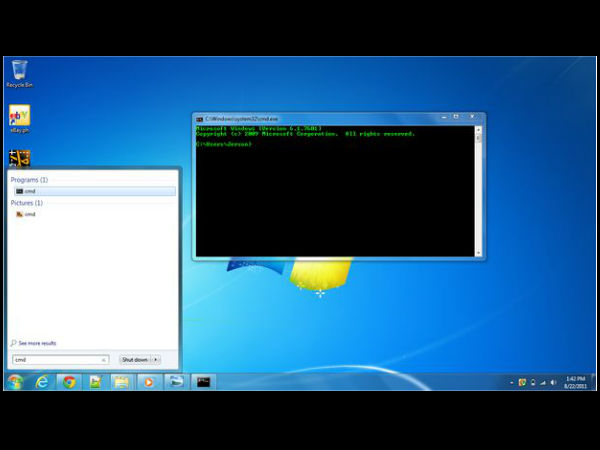Select the film-clip video editor desktop icon
Viewport: 600px width, 450px height.
coord(20,158)
